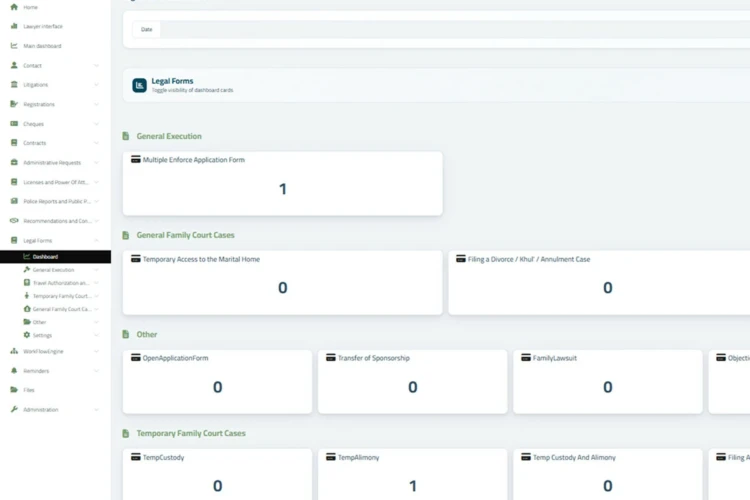Click the Home house icon
The image size is (750, 500).
click(x=14, y=7)
